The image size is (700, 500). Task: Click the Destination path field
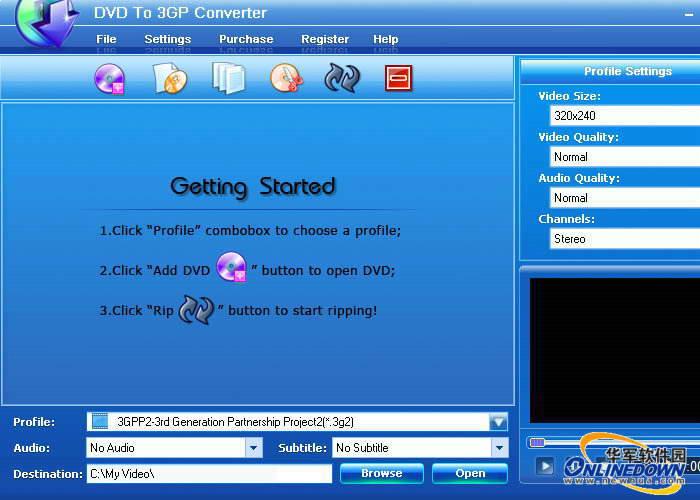(209, 474)
